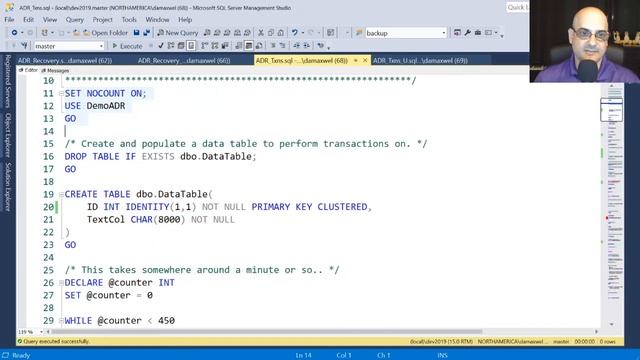Open the Window menu
Screen dimensions: 640x360
pos(157,19)
